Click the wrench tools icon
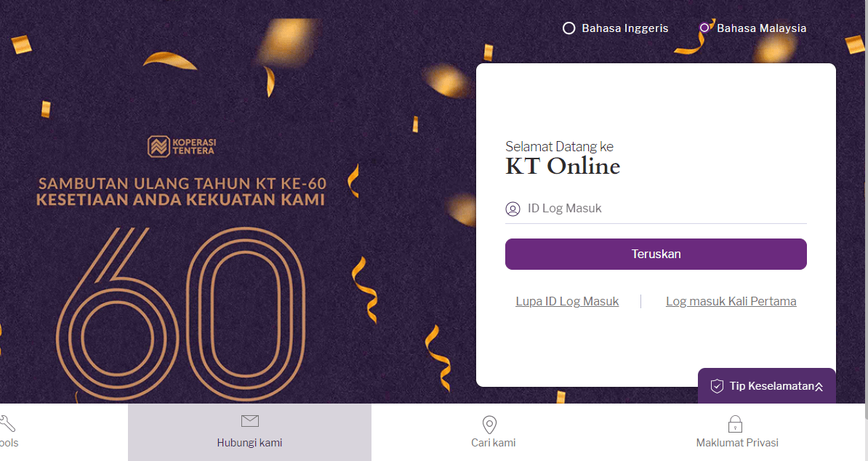868x461 pixels. click(x=7, y=422)
